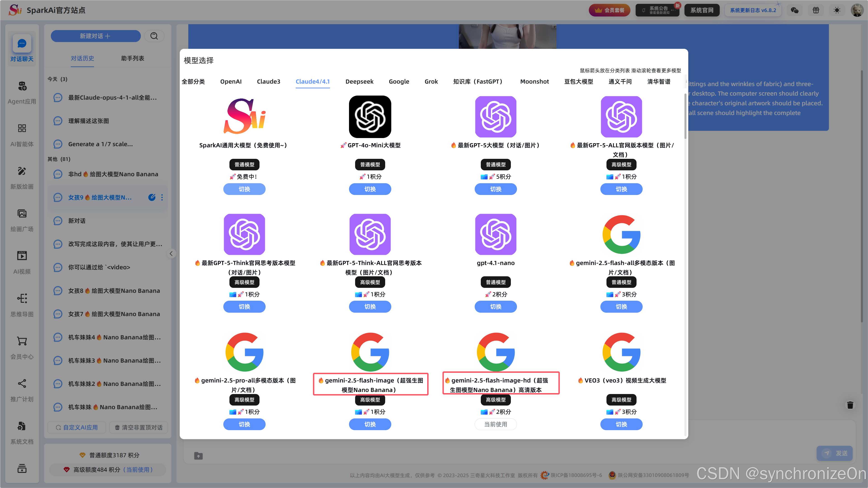Image resolution: width=868 pixels, height=488 pixels.
Task: Select the Claude4/4.1 category tab
Action: (313, 82)
